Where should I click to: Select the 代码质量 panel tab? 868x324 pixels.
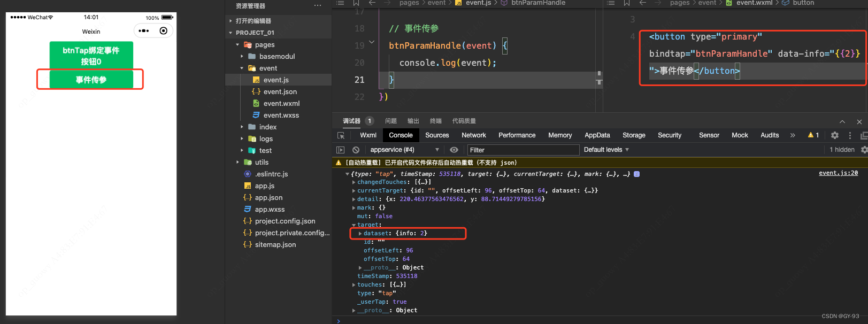(x=464, y=121)
